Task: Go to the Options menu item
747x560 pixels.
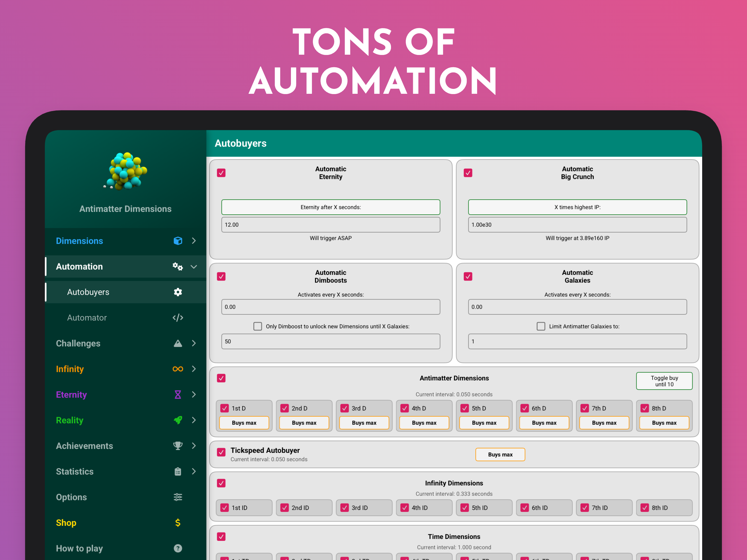Action: (126, 497)
